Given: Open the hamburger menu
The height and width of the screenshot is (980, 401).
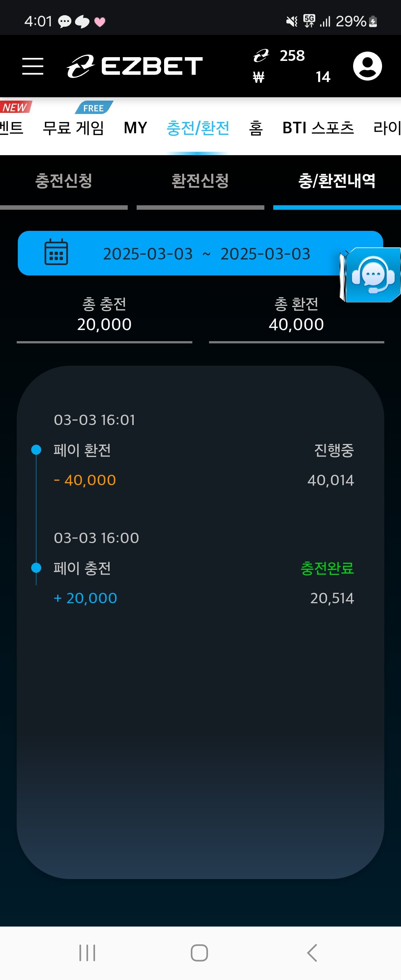Looking at the screenshot, I should click(x=33, y=66).
